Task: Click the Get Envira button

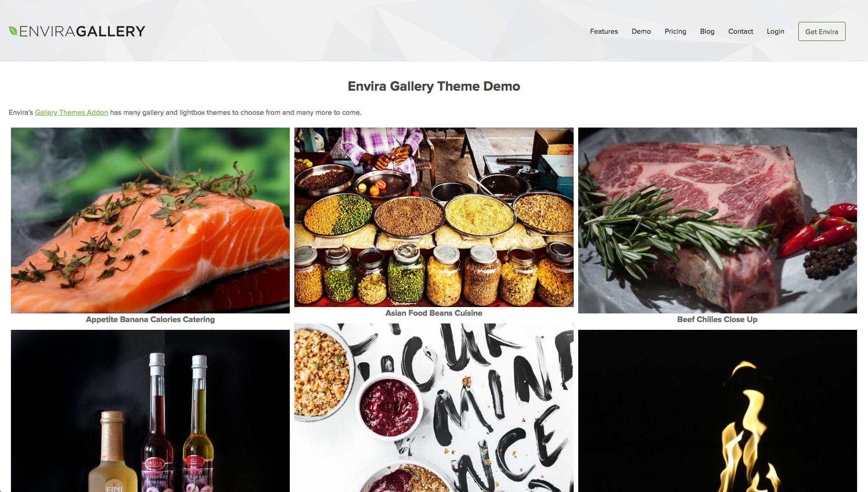Action: [x=822, y=31]
